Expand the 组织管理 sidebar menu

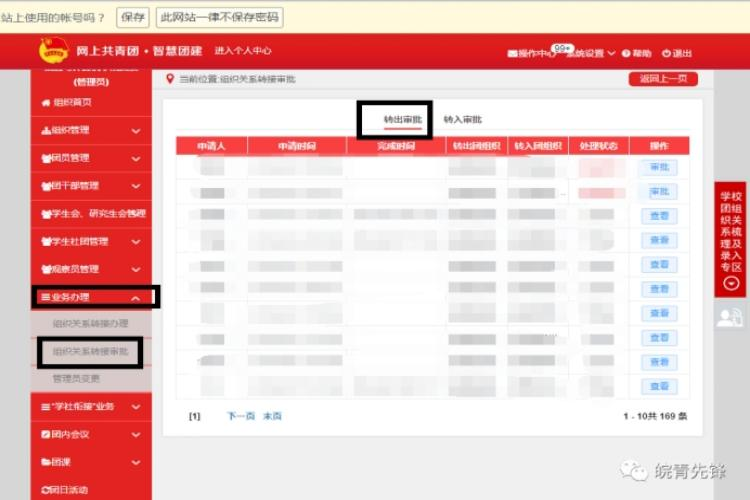(x=135, y=130)
